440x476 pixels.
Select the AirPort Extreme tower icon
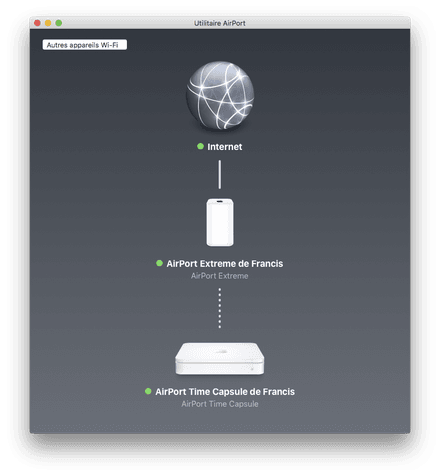pos(220,222)
